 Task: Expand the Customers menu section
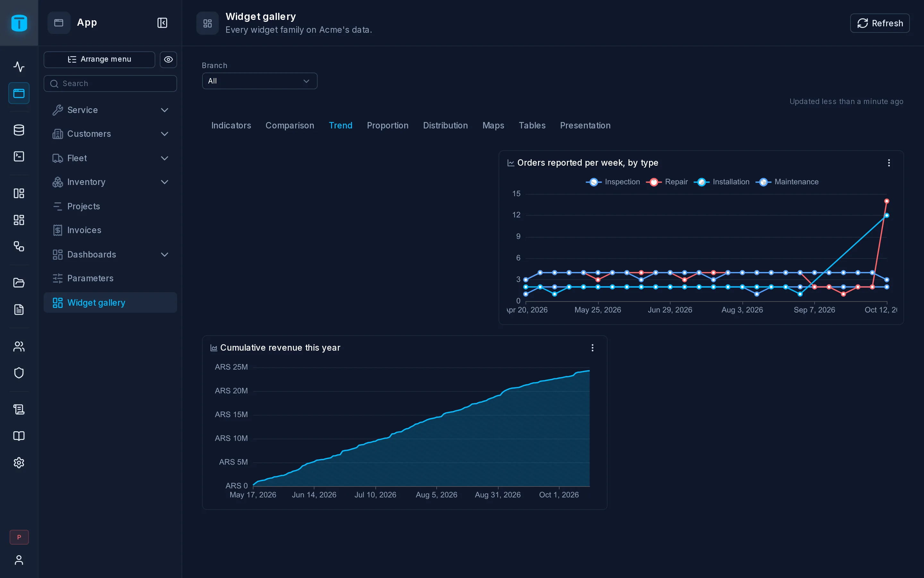(x=110, y=134)
